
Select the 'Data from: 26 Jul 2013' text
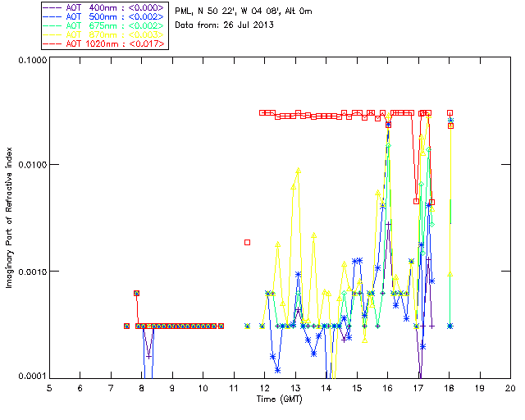coord(224,25)
